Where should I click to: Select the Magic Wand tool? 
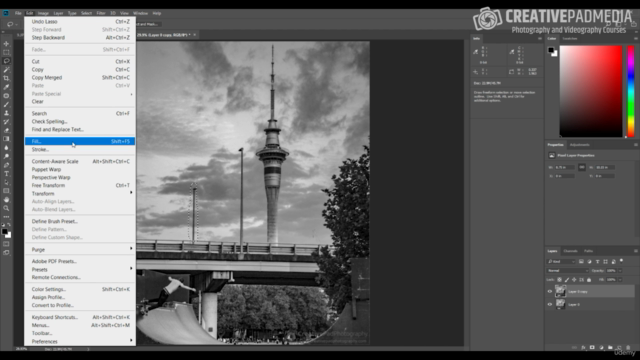click(x=6, y=70)
